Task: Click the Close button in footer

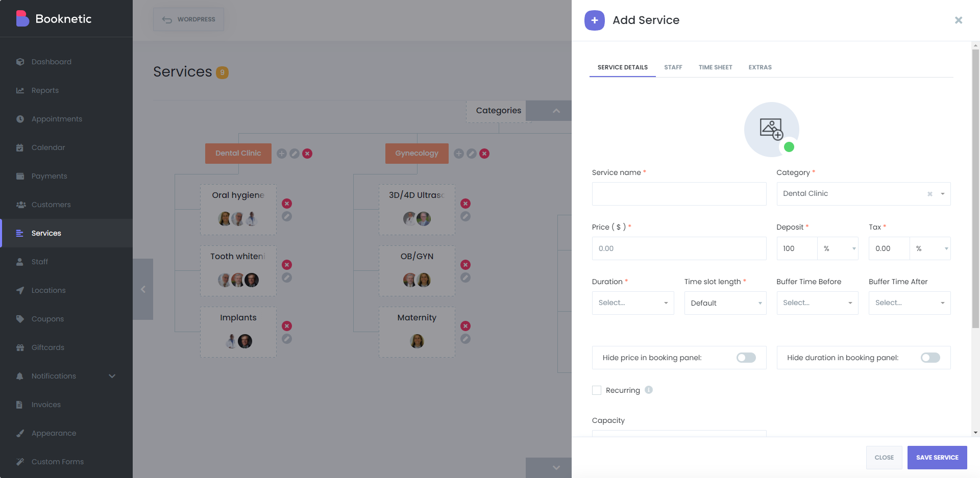Action: 884,458
